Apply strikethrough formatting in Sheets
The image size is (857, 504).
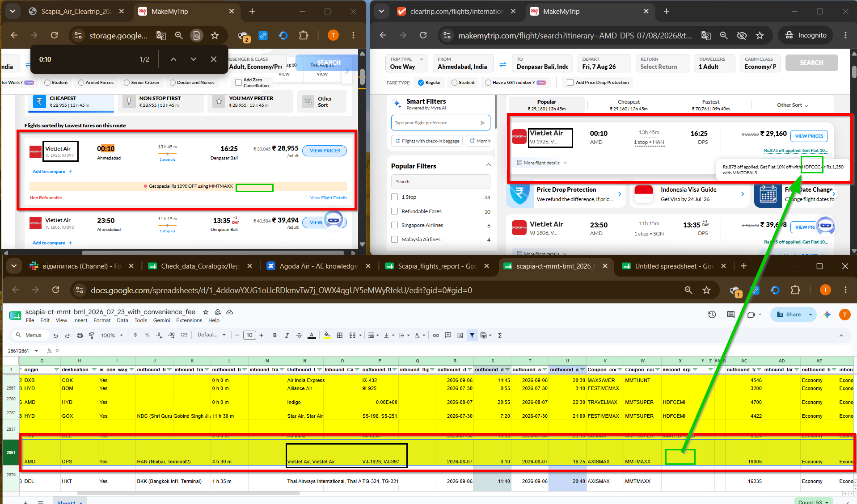(299, 335)
